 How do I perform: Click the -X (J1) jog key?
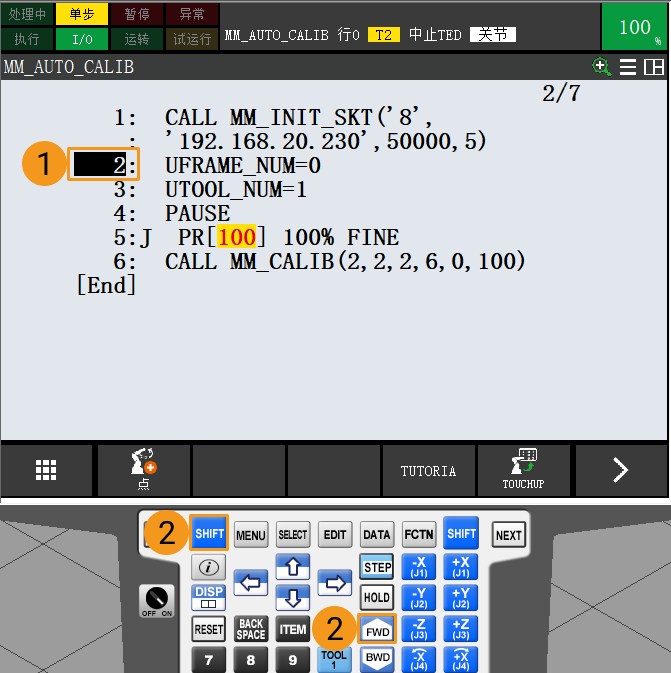419,567
